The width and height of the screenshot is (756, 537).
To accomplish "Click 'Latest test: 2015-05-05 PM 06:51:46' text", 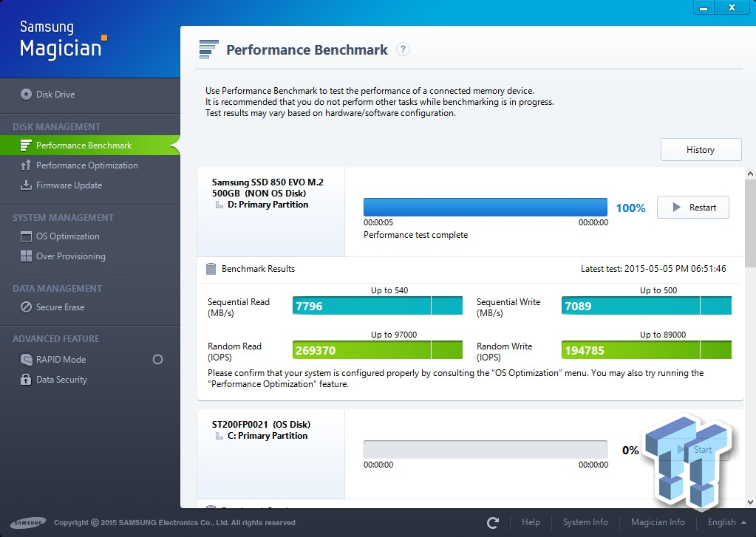I will coord(653,269).
